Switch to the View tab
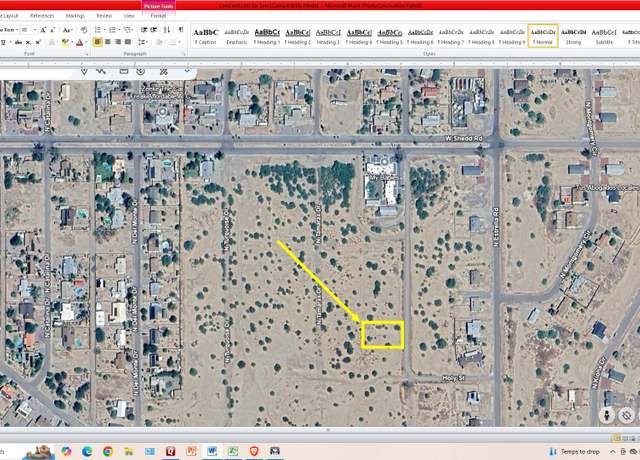640x460 pixels. tap(129, 16)
